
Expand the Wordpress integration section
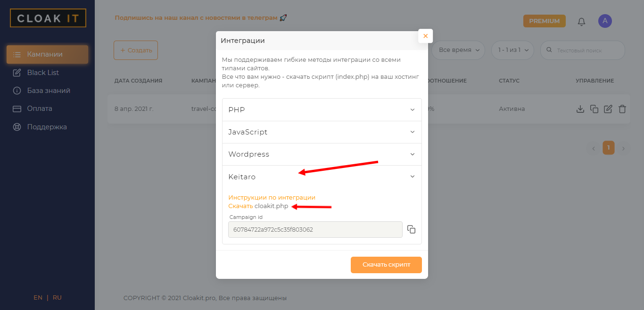[x=322, y=154]
